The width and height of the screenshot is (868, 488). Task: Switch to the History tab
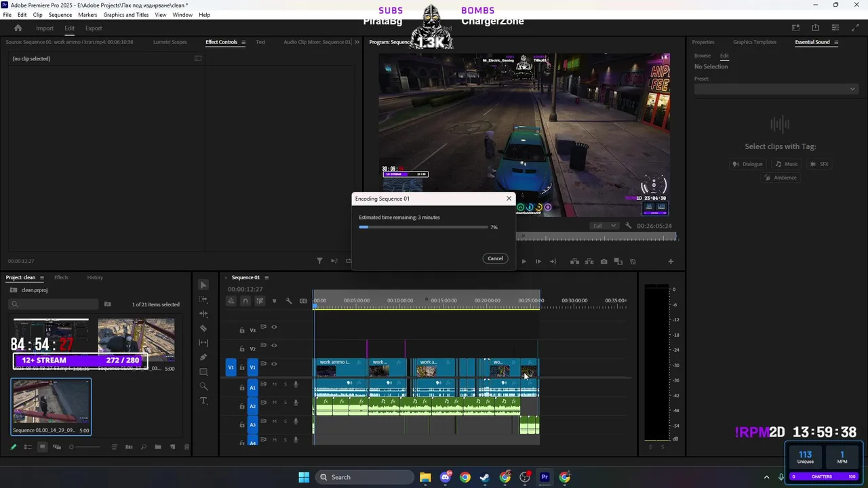click(95, 277)
